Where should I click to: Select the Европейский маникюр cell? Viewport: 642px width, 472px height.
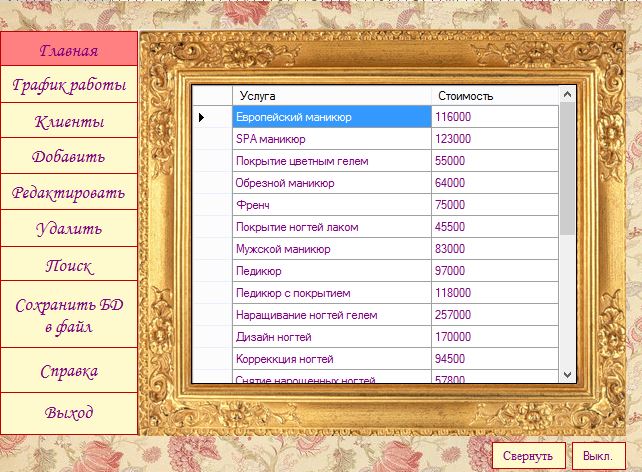332,117
